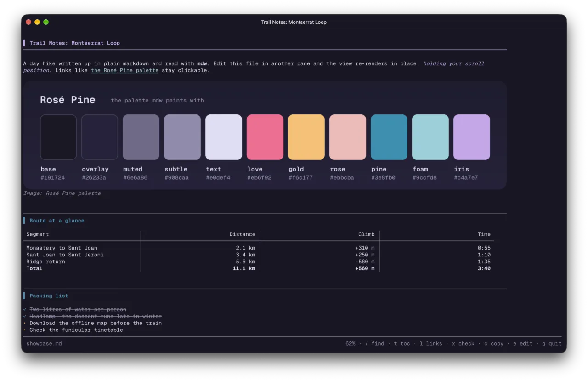Click "c copy" in the status bar
The image size is (588, 381).
coord(494,344)
